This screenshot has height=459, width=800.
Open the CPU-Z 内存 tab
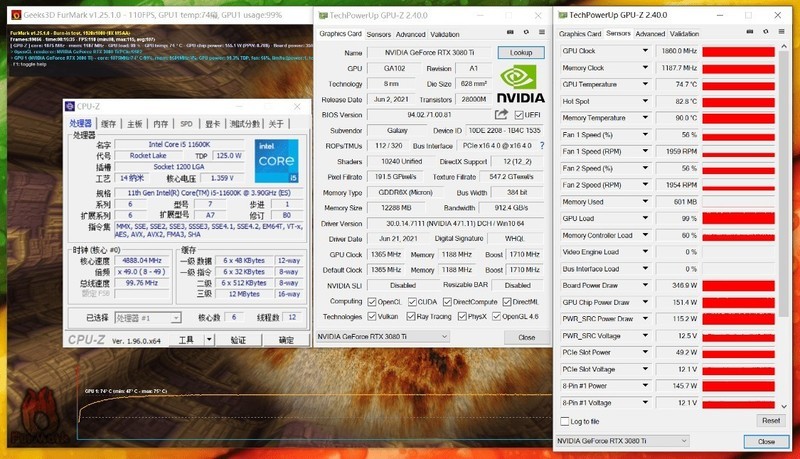pos(161,124)
